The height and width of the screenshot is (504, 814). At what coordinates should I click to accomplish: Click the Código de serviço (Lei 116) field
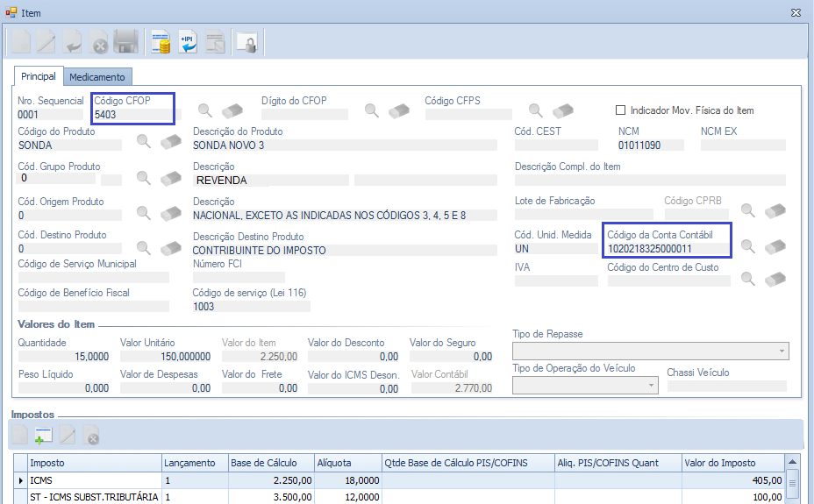pos(251,307)
